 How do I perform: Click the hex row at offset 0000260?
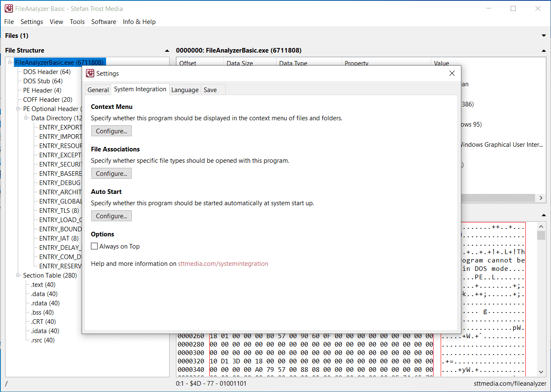[x=305, y=336]
